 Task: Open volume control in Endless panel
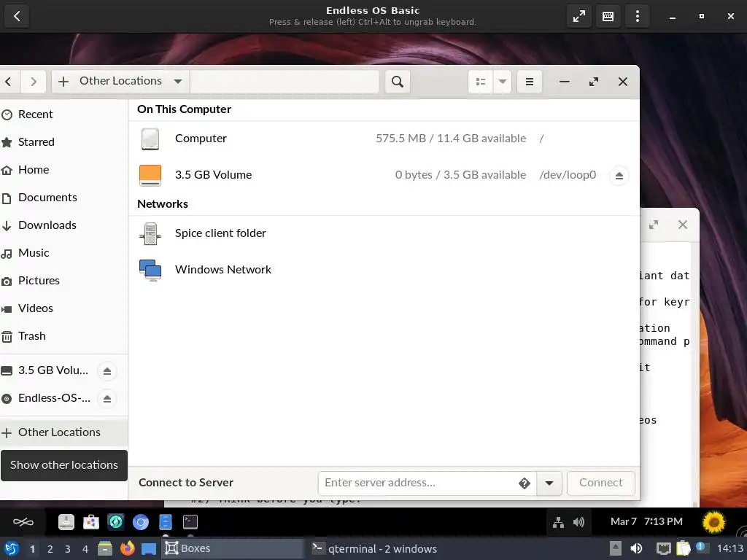click(x=578, y=523)
